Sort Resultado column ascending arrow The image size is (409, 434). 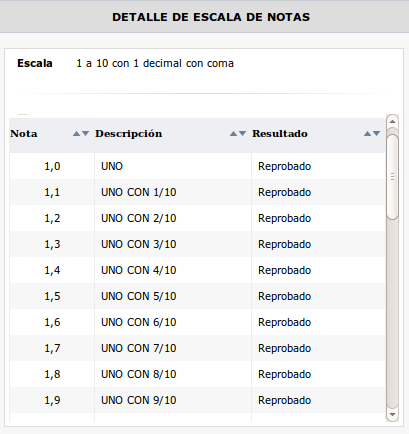367,134
